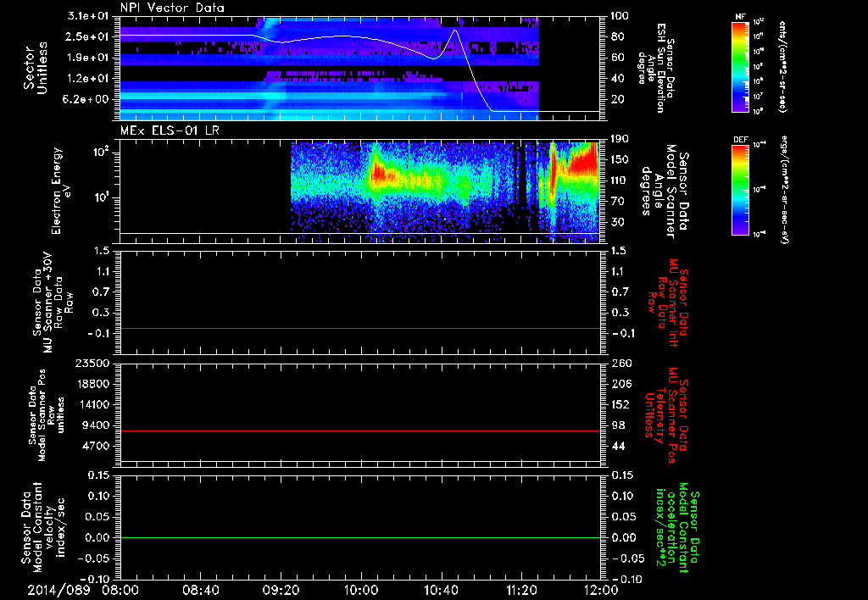Click the 08:00 time axis label
This screenshot has height=600, width=868.
(x=120, y=590)
